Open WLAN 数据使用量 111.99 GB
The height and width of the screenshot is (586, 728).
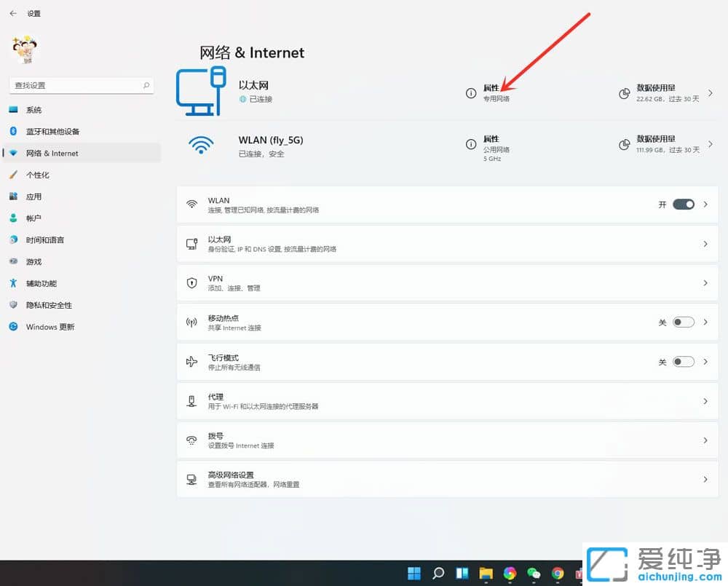click(668, 144)
